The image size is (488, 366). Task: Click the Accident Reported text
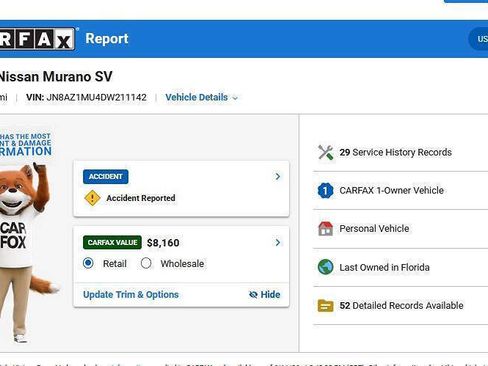coord(141,198)
